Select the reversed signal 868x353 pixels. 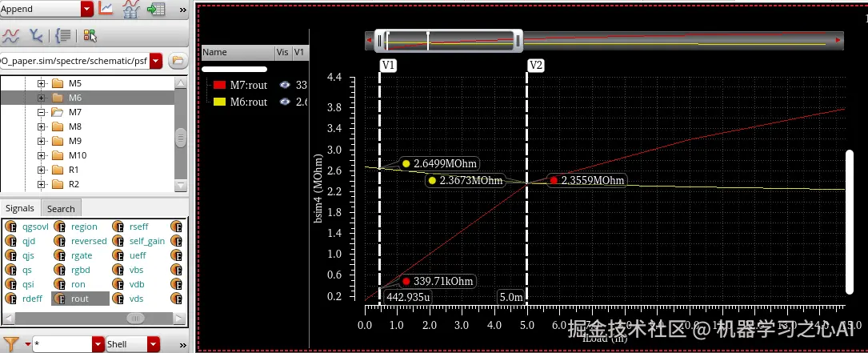(89, 241)
